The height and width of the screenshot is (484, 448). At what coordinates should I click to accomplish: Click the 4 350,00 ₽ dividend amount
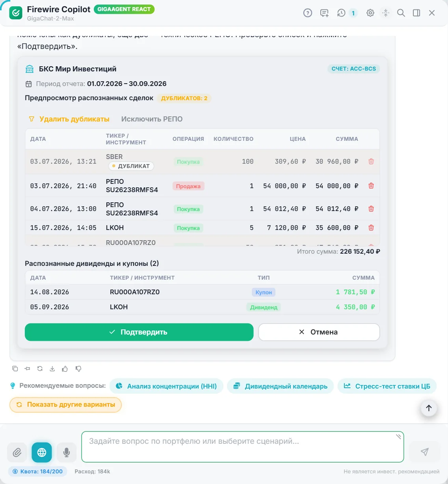click(x=355, y=307)
